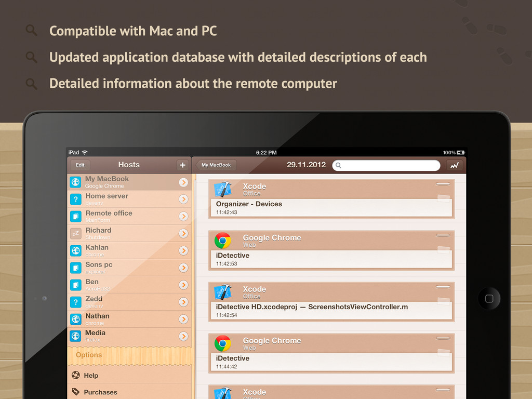Tap the Wi-Fi icon in iPad status bar
The height and width of the screenshot is (399, 532).
click(x=85, y=152)
